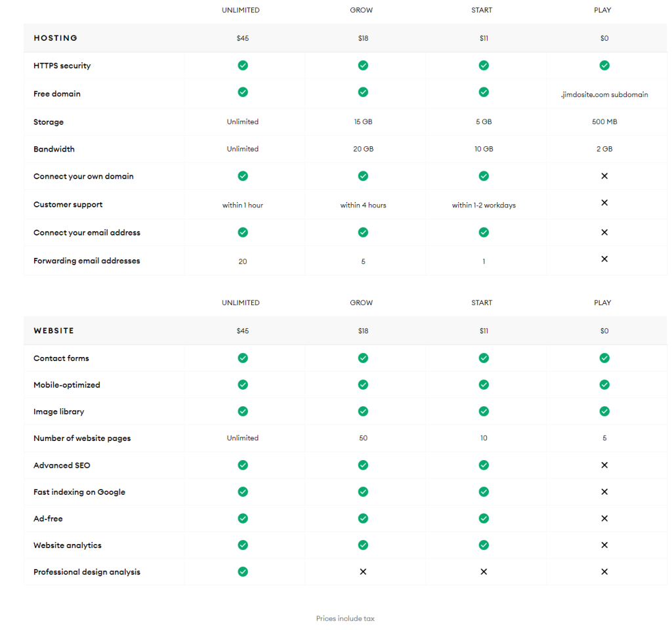Viewport: 672px width, 630px height.
Task: Select the PLAY column header above Website
Action: pyautogui.click(x=602, y=303)
